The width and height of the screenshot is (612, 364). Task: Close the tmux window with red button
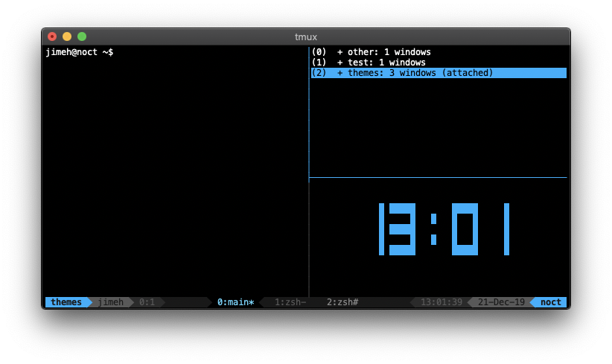click(x=52, y=36)
